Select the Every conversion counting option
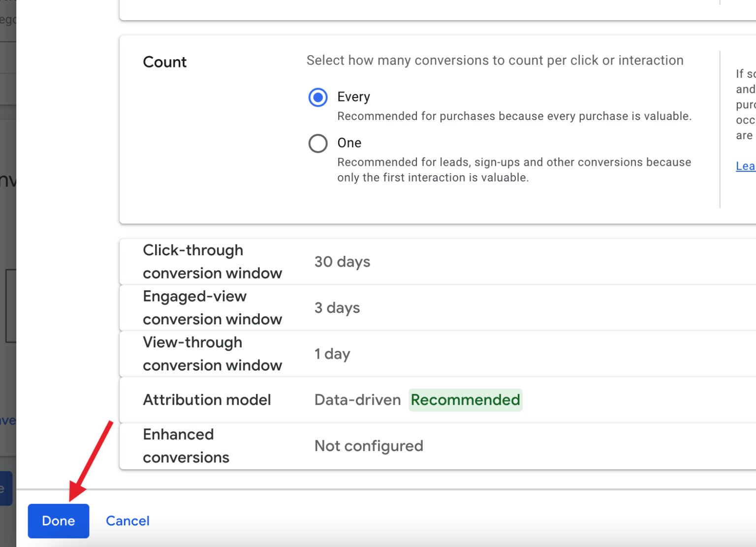The image size is (756, 547). click(x=318, y=97)
